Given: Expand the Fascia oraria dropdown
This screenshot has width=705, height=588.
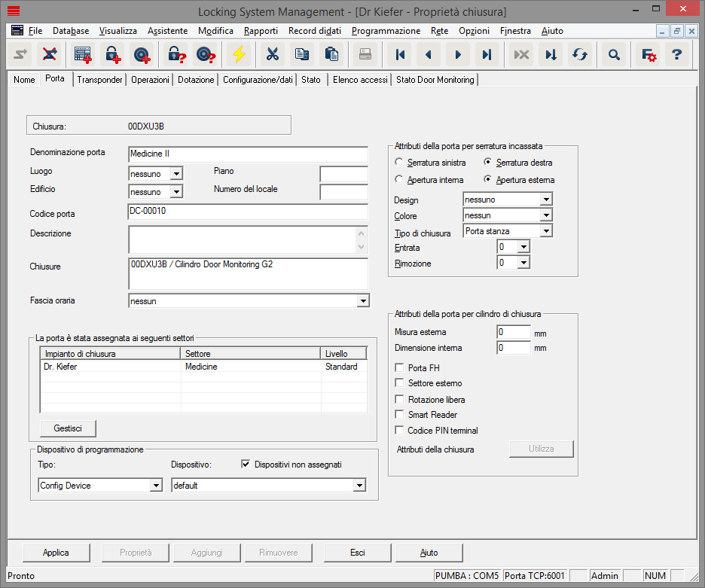Looking at the screenshot, I should [363, 301].
